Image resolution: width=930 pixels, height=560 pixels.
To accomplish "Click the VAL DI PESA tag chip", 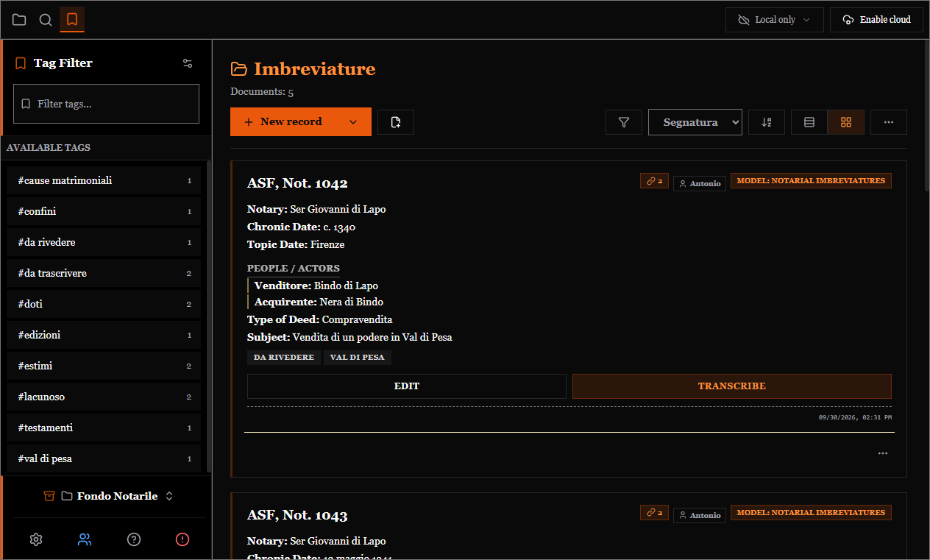I will coord(358,358).
